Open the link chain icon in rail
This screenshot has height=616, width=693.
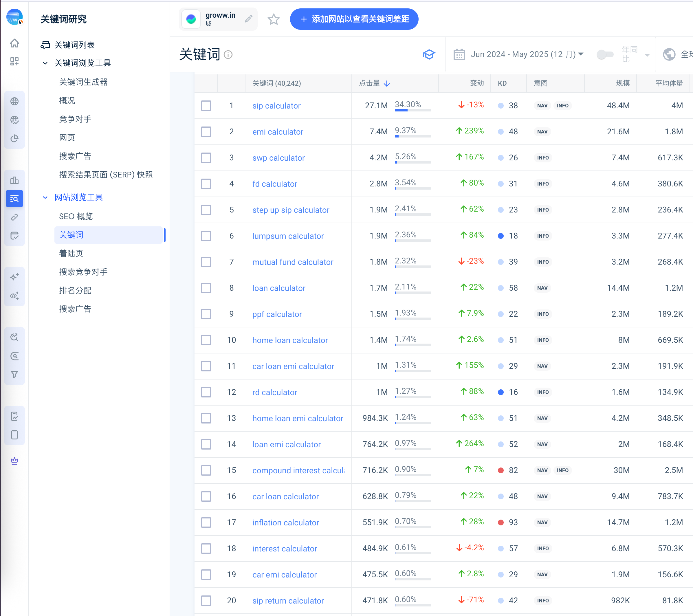point(14,217)
